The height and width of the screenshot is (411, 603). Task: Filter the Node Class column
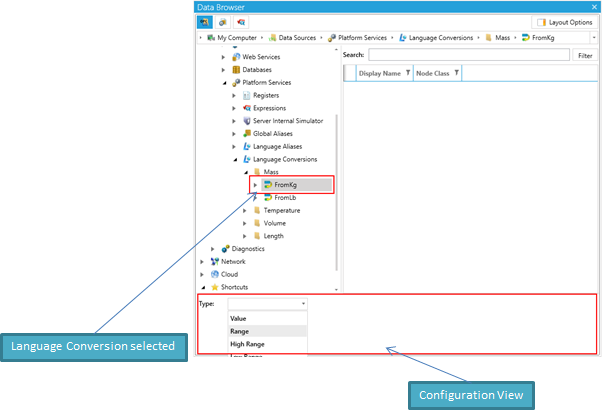point(456,73)
